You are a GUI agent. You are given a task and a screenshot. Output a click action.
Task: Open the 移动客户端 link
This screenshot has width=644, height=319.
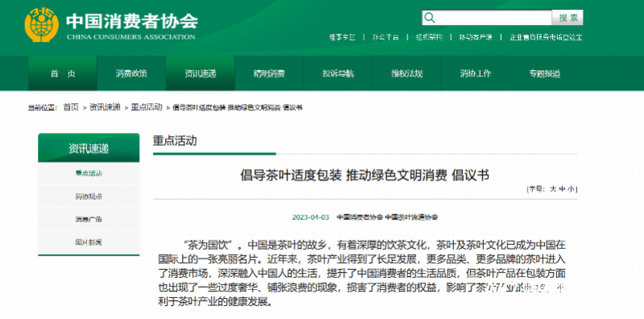coord(476,37)
